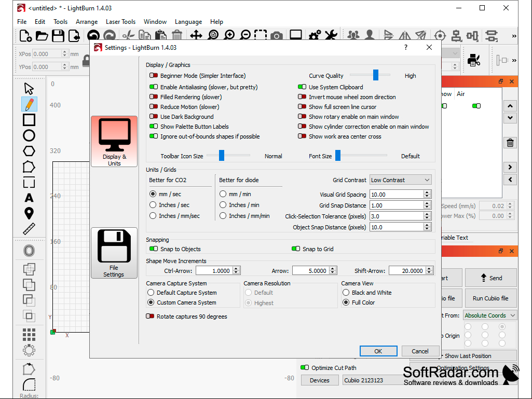Select the Polygon hexagon tool
The width and height of the screenshot is (532, 399).
click(29, 151)
